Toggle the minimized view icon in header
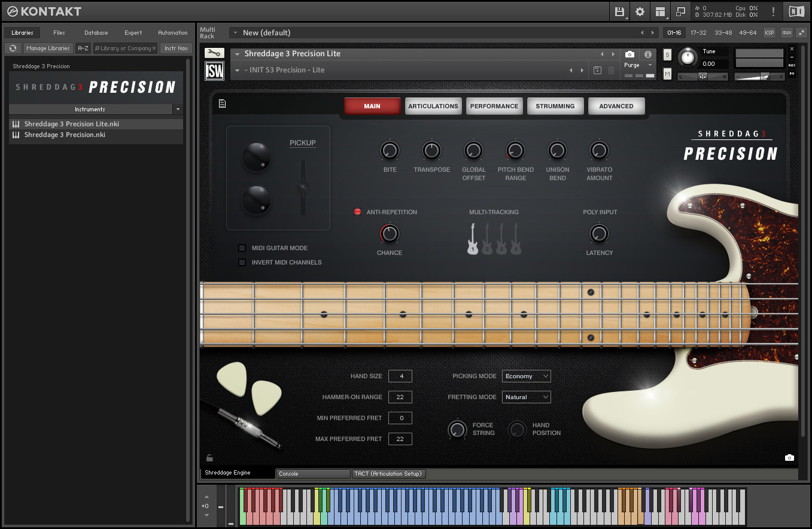812x529 pixels. pyautogui.click(x=680, y=11)
